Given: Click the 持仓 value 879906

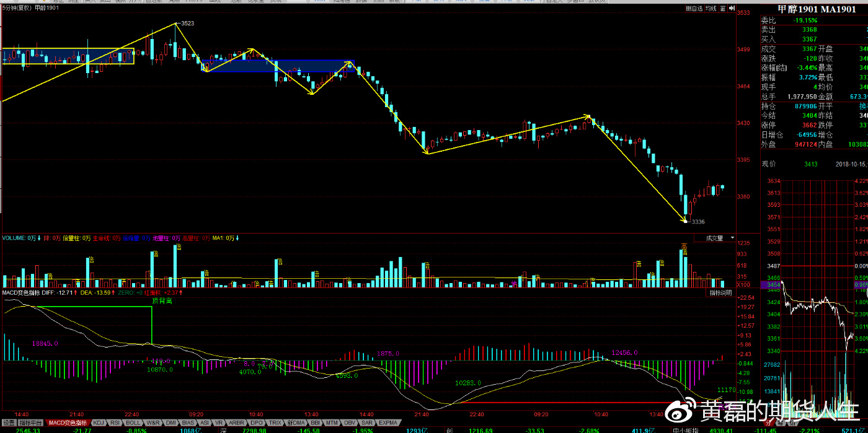Looking at the screenshot, I should [806, 107].
